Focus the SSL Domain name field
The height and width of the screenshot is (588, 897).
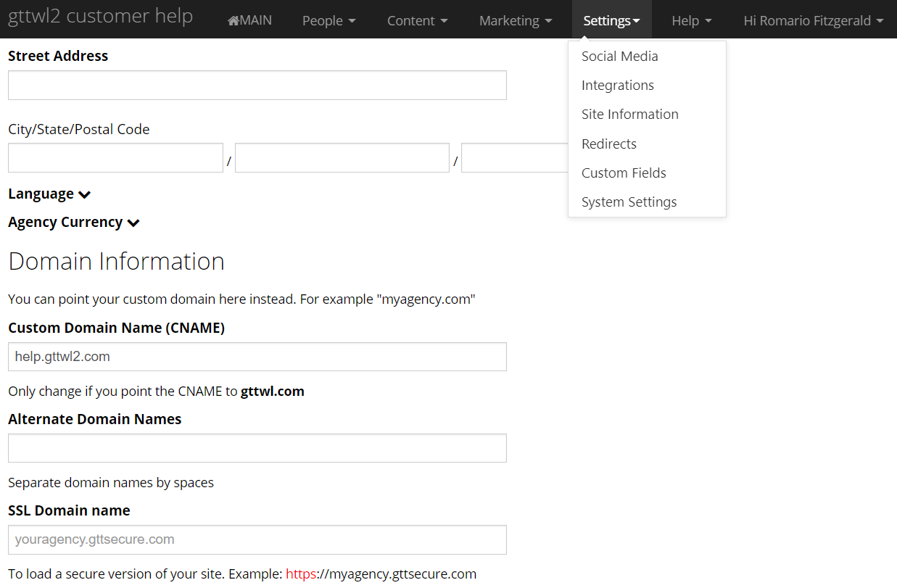click(257, 539)
